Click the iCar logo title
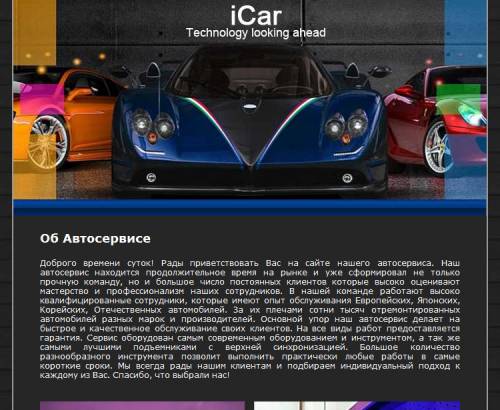Screen dimensions: 500x410 point(256,16)
